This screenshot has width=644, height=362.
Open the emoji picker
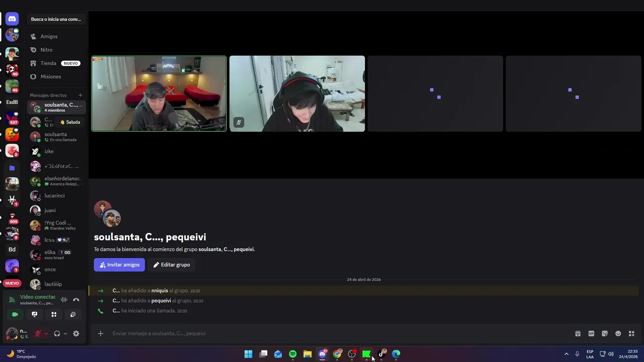pyautogui.click(x=618, y=333)
